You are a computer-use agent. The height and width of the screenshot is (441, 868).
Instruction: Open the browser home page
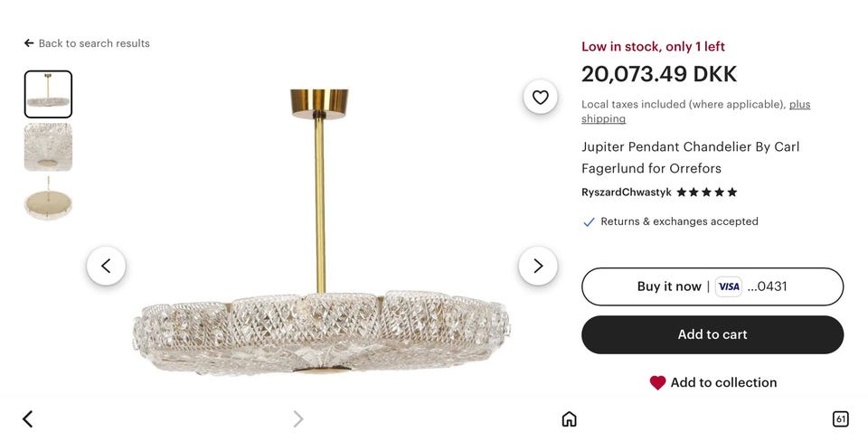tap(569, 418)
